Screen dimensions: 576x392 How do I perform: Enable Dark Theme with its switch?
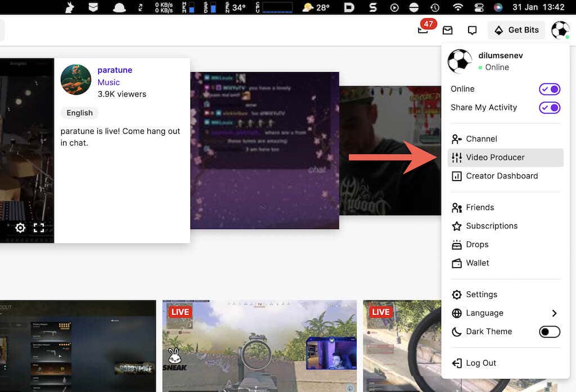[549, 332]
